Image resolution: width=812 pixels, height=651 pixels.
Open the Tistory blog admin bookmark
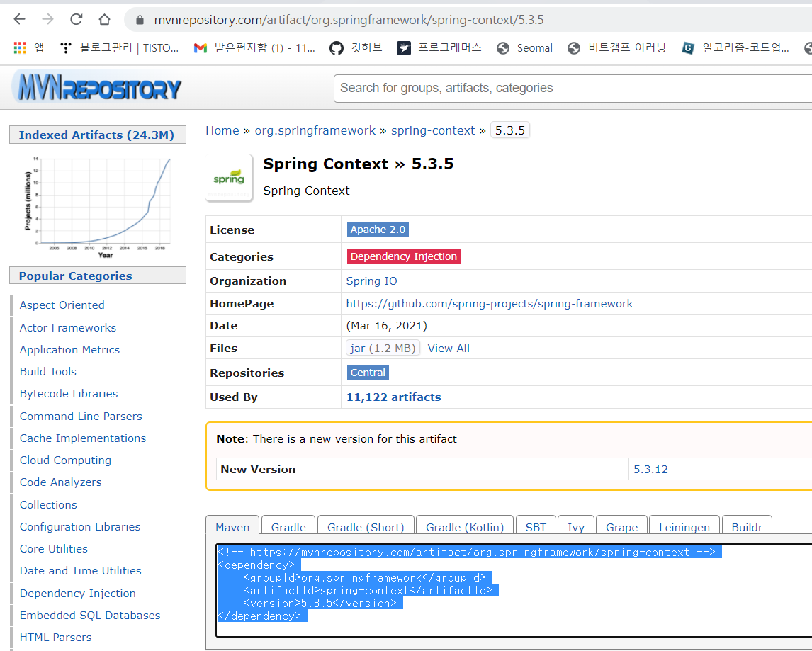[120, 47]
